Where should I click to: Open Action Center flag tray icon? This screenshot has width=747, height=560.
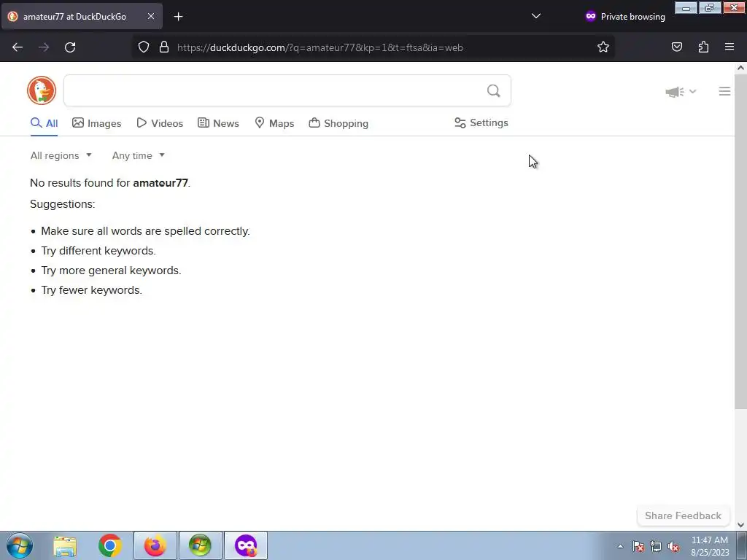pyautogui.click(x=638, y=547)
